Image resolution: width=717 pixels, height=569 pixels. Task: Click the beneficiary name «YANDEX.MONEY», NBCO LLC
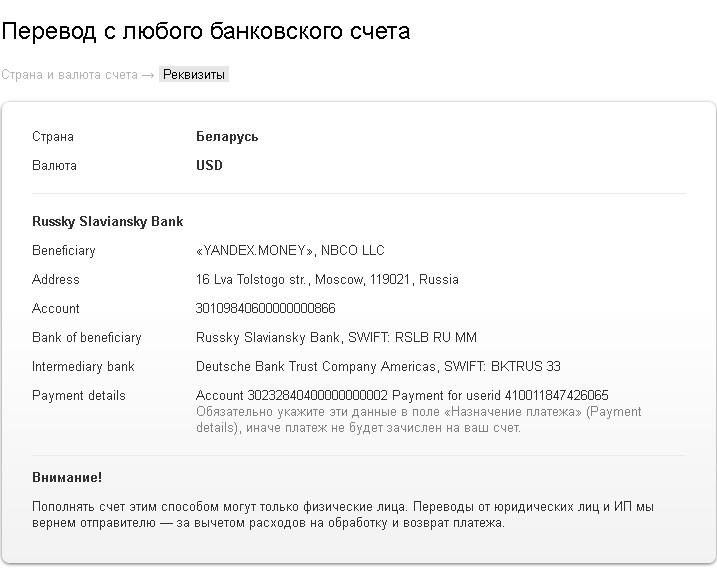click(x=290, y=251)
